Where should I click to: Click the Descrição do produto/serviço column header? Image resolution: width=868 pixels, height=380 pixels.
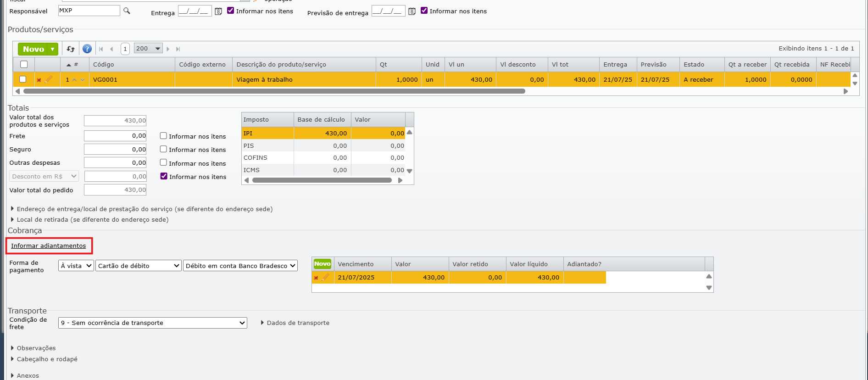click(x=304, y=65)
